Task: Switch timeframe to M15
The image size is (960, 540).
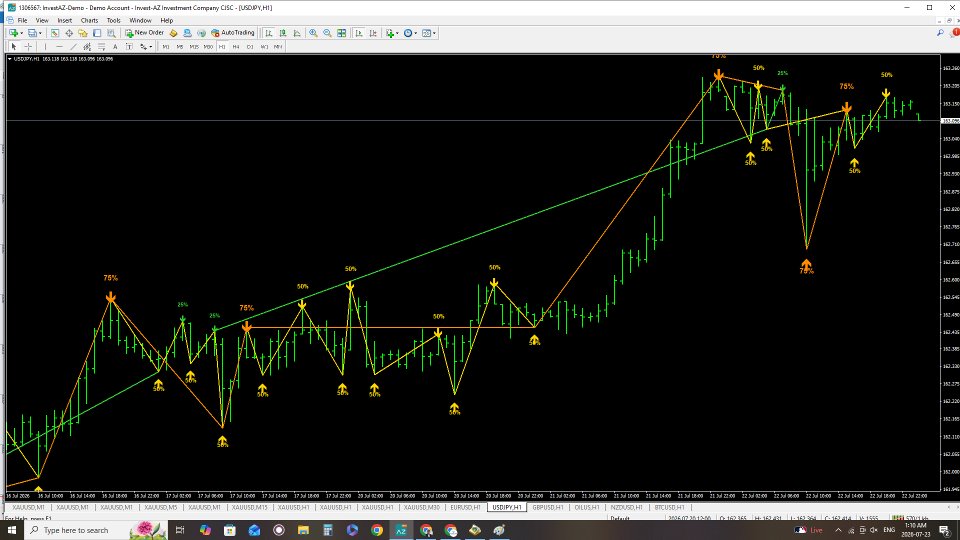Action: point(194,47)
